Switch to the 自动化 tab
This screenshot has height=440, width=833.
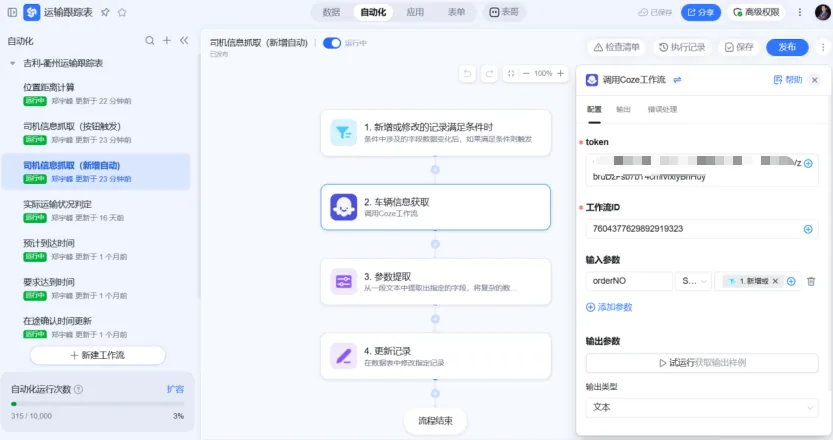point(373,12)
